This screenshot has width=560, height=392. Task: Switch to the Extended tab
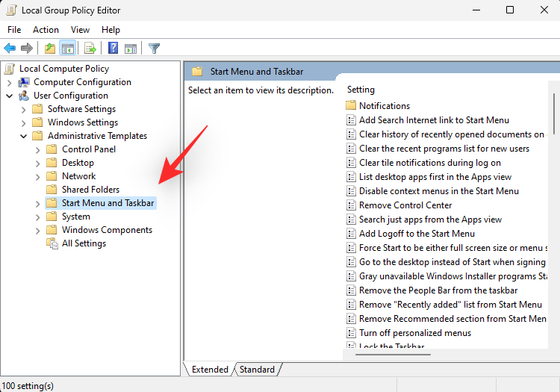tap(210, 369)
